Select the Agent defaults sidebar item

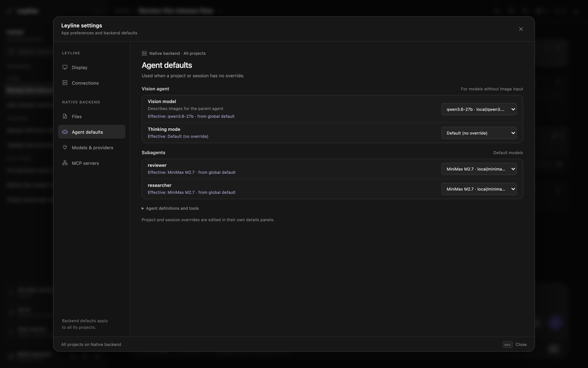[x=92, y=132]
